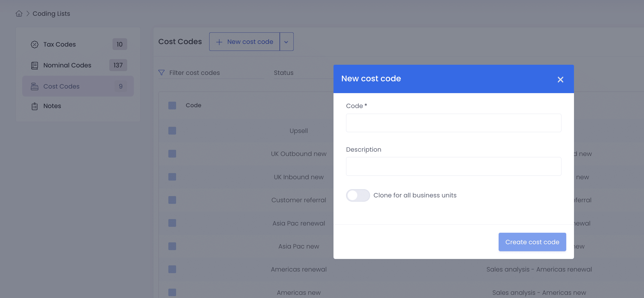The width and height of the screenshot is (644, 298).
Task: Close the New cost code dialog
Action: (560, 79)
